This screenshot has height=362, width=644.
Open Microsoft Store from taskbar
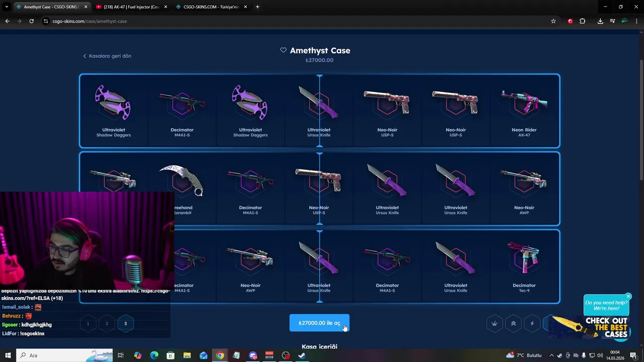(x=171, y=355)
